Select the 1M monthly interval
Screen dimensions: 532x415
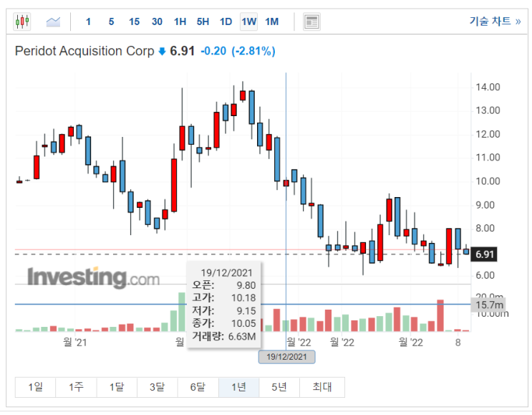click(x=272, y=22)
